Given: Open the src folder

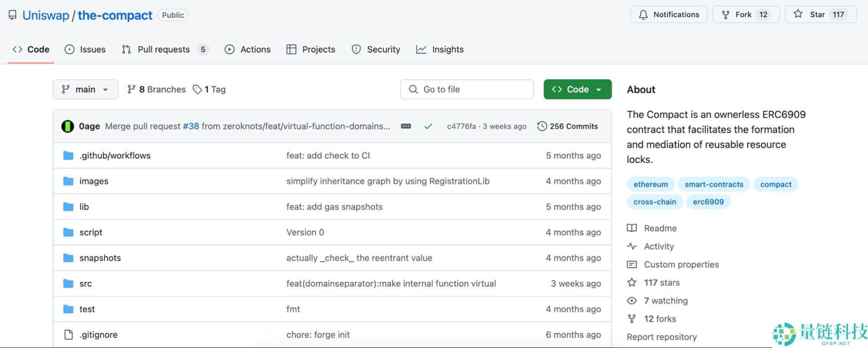Looking at the screenshot, I should (86, 284).
